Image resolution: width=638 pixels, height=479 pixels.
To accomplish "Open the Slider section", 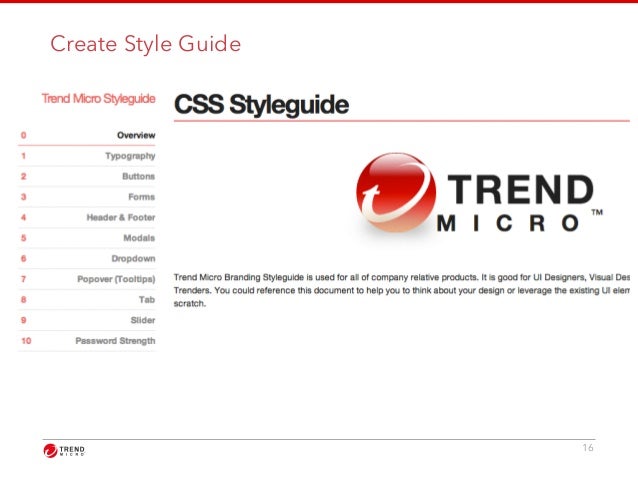I will pos(87,320).
